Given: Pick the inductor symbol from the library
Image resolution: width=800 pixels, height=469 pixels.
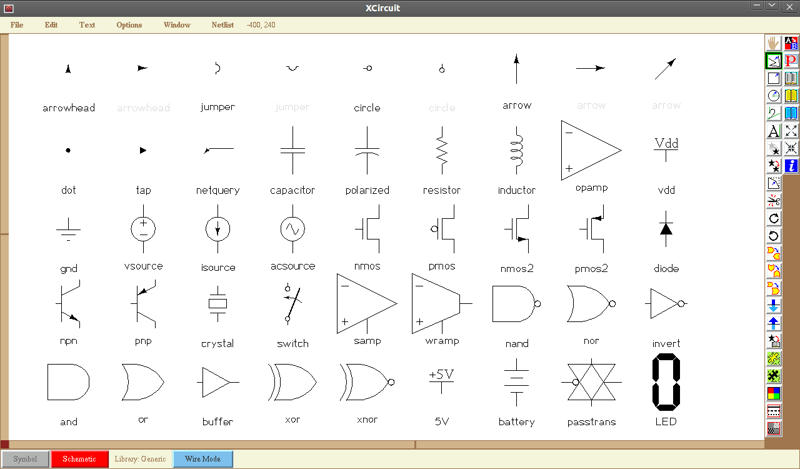Looking at the screenshot, I should point(516,151).
